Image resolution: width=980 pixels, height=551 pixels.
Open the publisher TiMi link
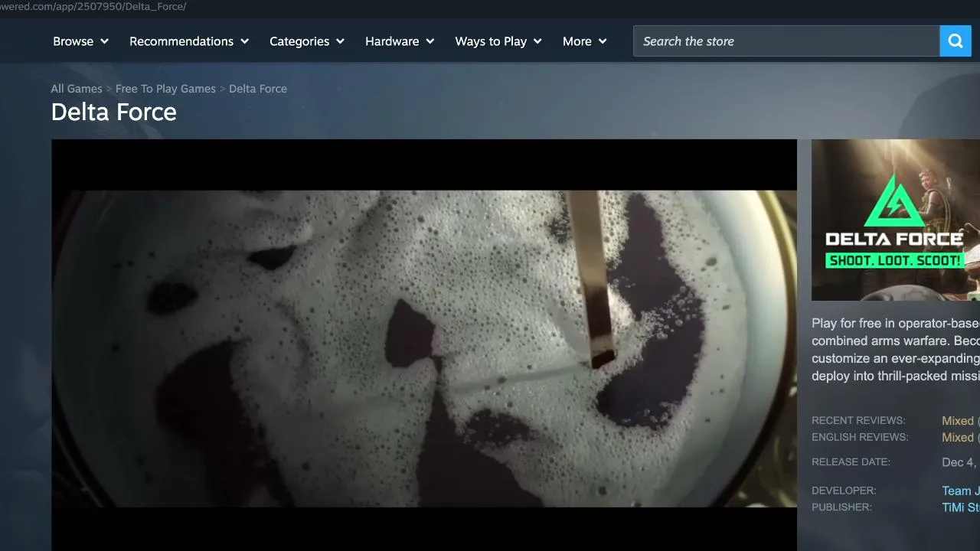(x=960, y=508)
